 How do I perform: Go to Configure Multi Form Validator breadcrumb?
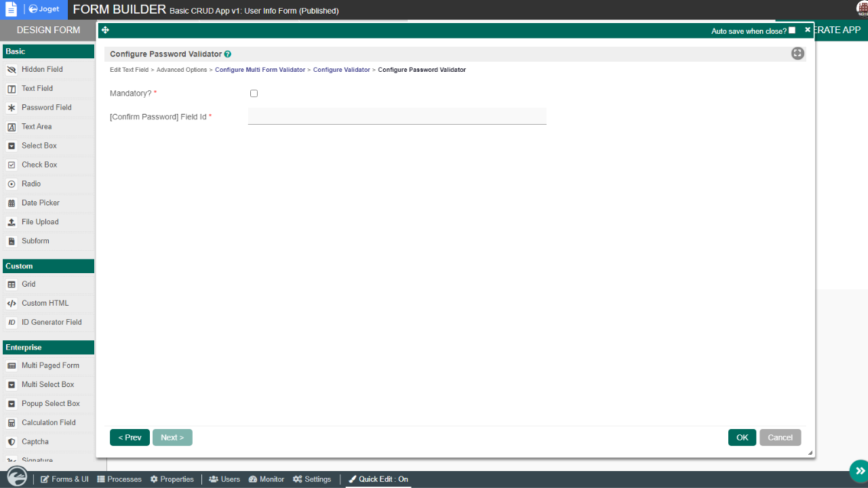[x=260, y=70]
